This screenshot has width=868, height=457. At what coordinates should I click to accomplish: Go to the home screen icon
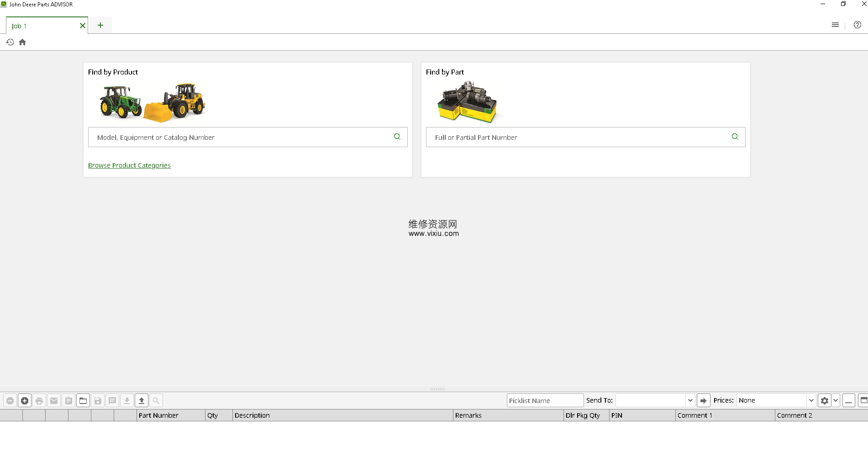point(22,42)
